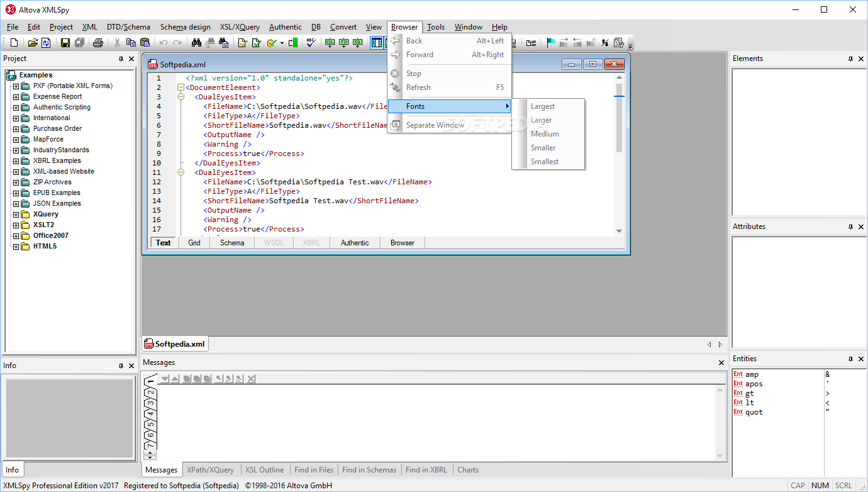Expand the PXF (Portable XML Forms) folder

pos(16,86)
